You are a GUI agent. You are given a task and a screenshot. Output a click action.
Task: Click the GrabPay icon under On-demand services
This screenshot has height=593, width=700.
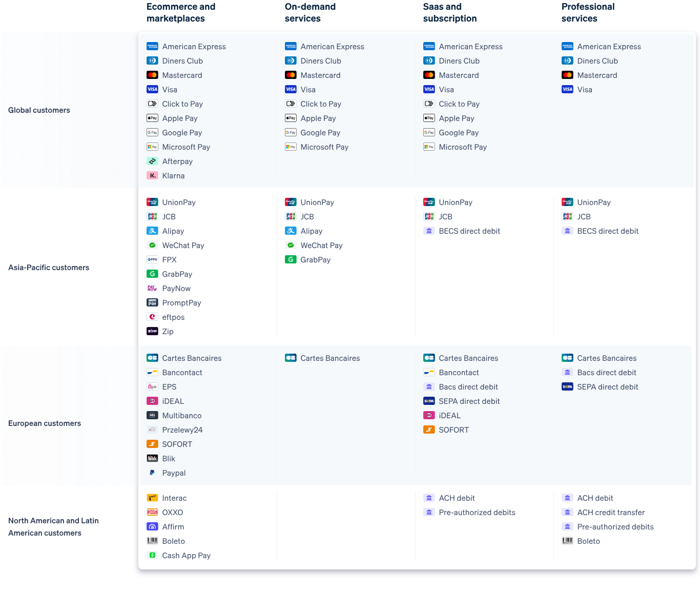coord(291,259)
